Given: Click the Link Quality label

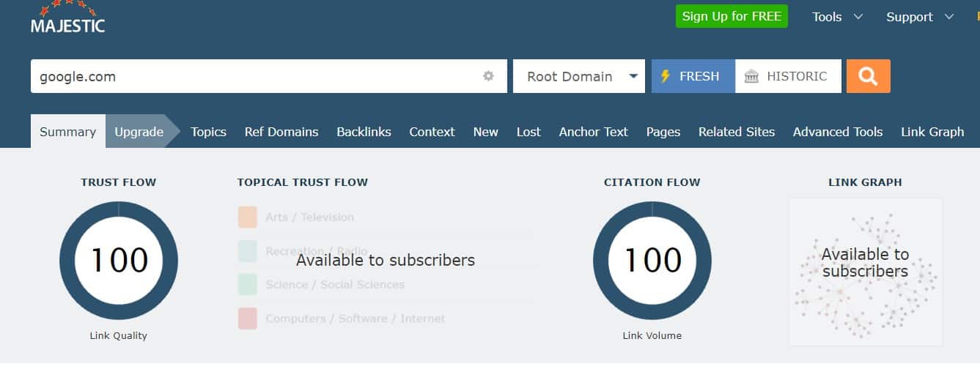Looking at the screenshot, I should pyautogui.click(x=119, y=336).
